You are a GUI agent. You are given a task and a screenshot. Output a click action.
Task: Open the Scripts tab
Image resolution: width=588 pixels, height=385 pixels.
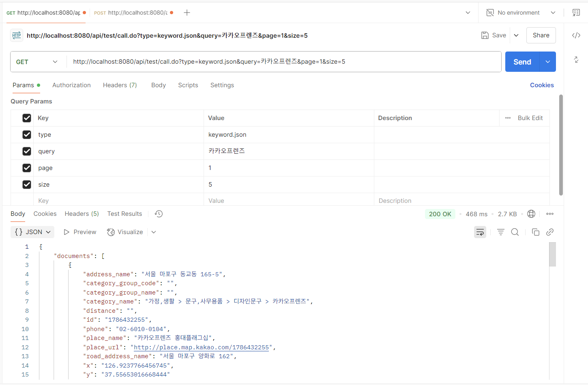(x=188, y=85)
